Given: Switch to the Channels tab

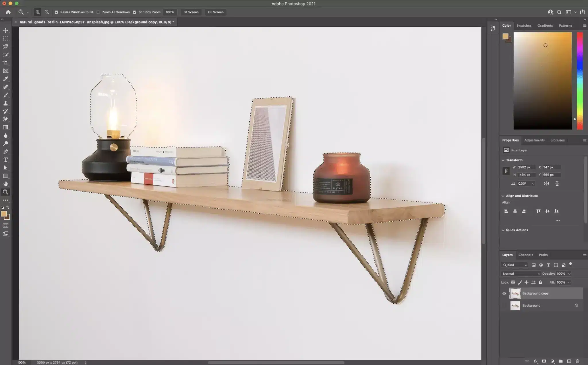Looking at the screenshot, I should coord(525,254).
